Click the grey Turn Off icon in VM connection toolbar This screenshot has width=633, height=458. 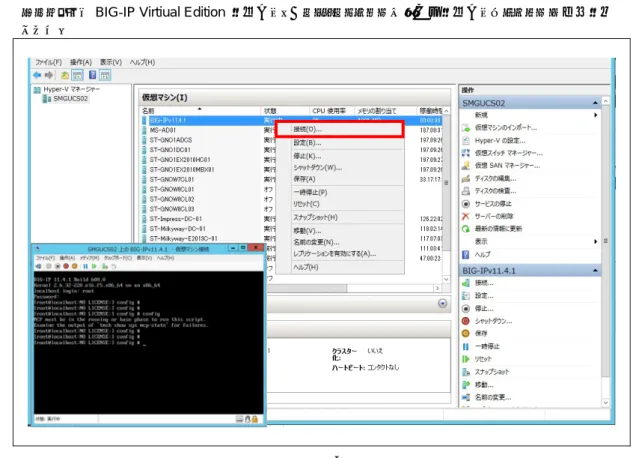49,266
